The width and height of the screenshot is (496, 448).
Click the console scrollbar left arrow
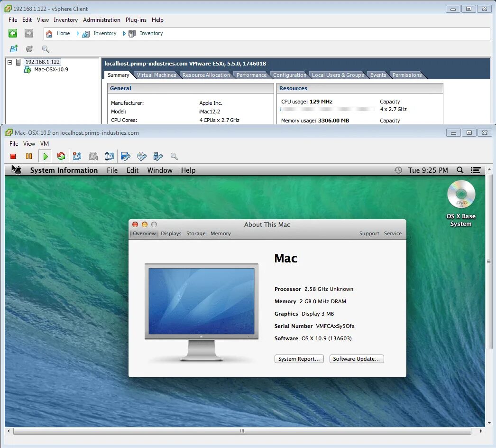[x=9, y=431]
